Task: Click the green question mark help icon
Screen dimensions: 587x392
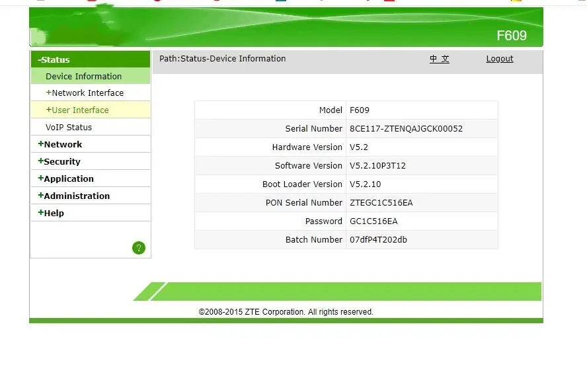Action: [x=138, y=248]
